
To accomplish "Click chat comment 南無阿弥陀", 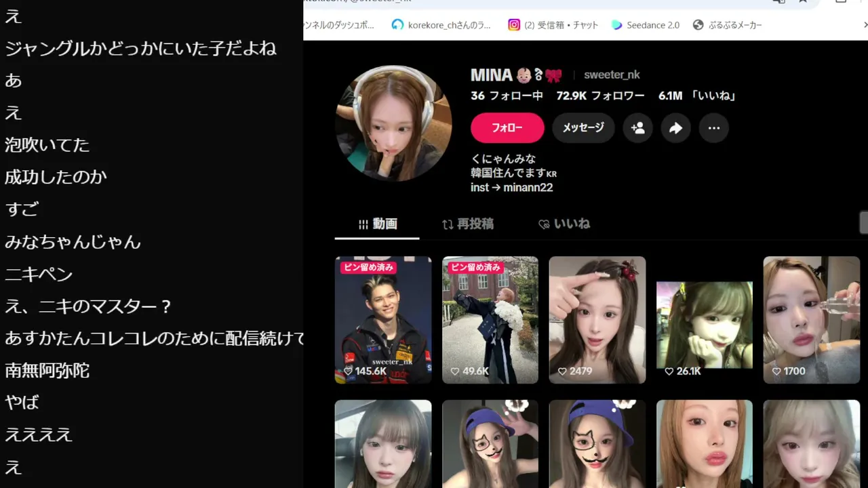I will click(47, 371).
